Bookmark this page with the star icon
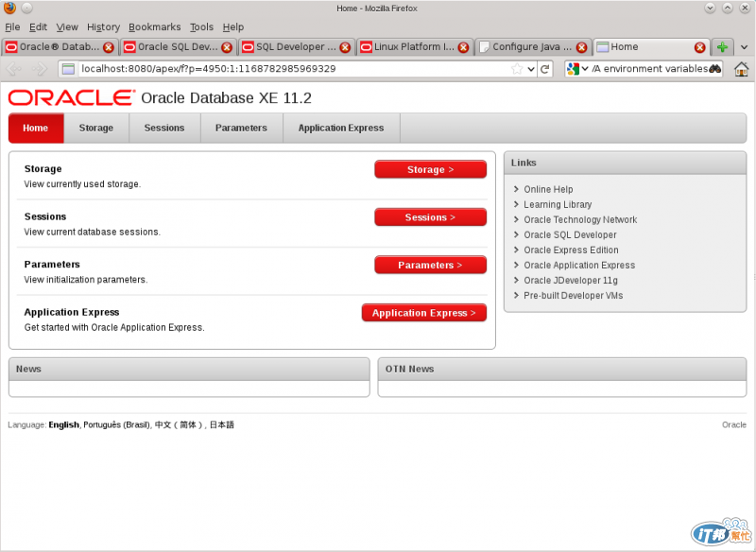This screenshot has width=756, height=552. pyautogui.click(x=517, y=69)
